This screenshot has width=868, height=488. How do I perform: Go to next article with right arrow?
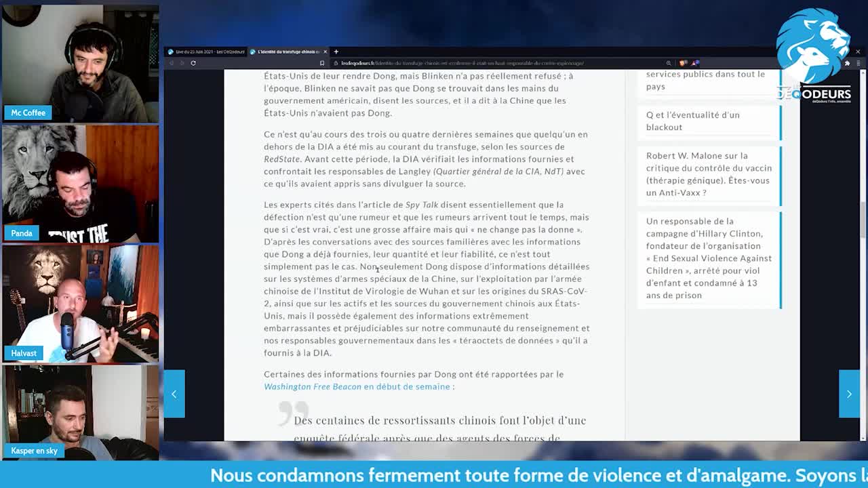pos(849,394)
